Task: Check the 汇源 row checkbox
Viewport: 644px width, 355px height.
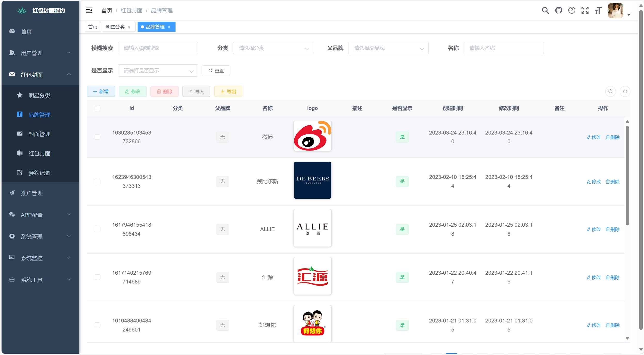Action: point(97,277)
